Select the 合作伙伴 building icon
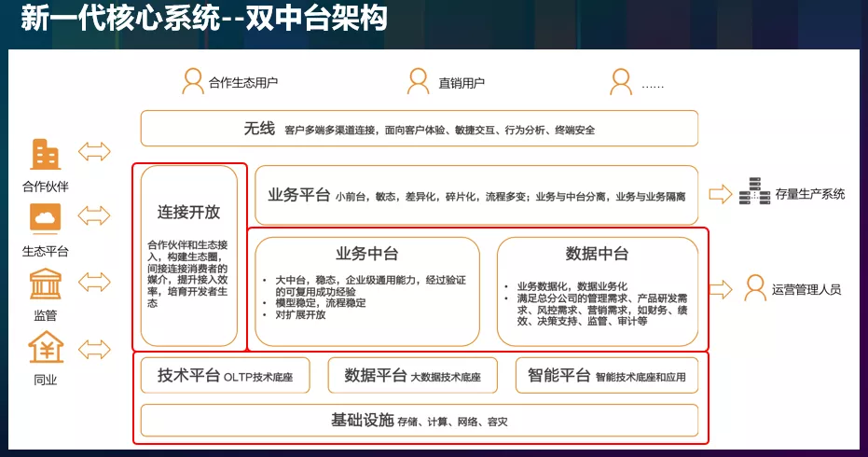868x457 pixels. [x=45, y=155]
